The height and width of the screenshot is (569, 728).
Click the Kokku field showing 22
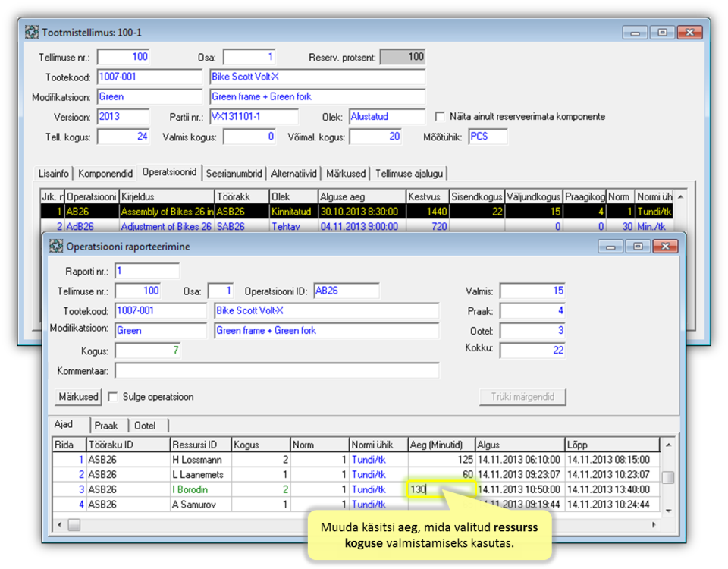pyautogui.click(x=532, y=351)
